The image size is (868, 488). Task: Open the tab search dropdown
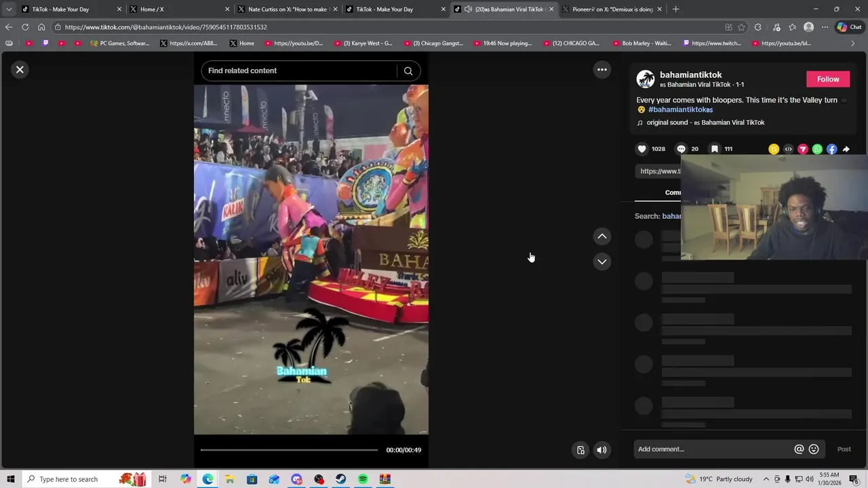pos(8,9)
